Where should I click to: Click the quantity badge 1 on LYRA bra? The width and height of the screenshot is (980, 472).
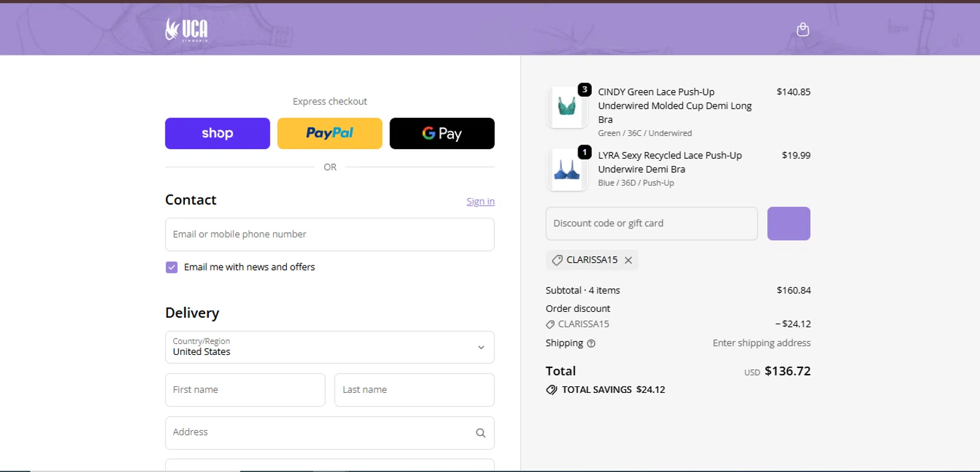(x=585, y=152)
